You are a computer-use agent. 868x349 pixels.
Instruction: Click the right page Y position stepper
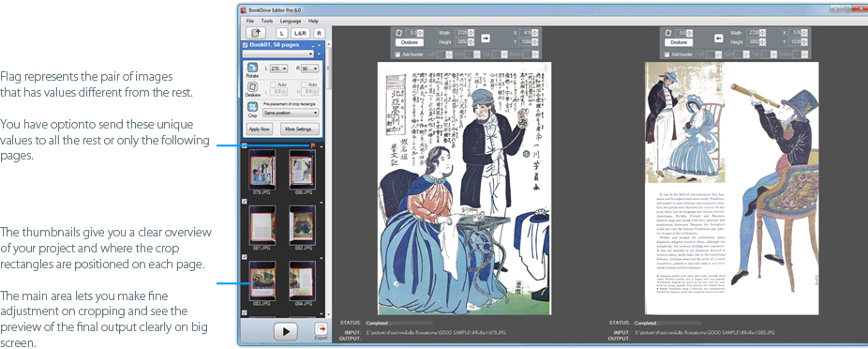point(804,41)
